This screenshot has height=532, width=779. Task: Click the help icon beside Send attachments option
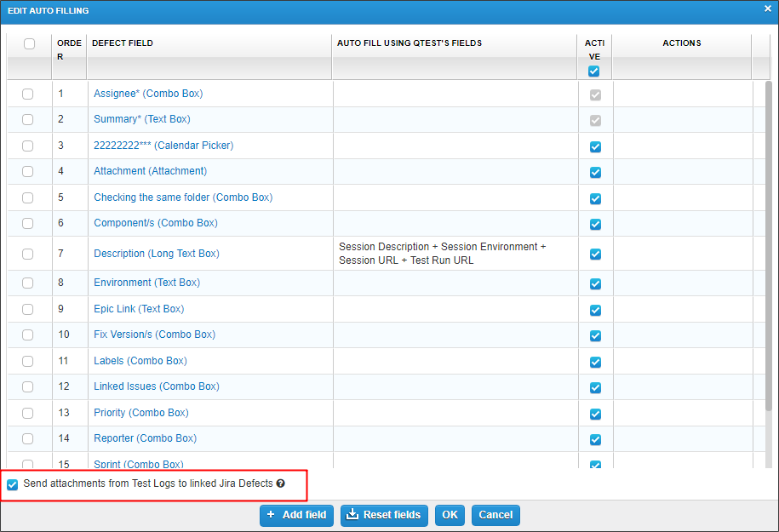pyautogui.click(x=280, y=483)
